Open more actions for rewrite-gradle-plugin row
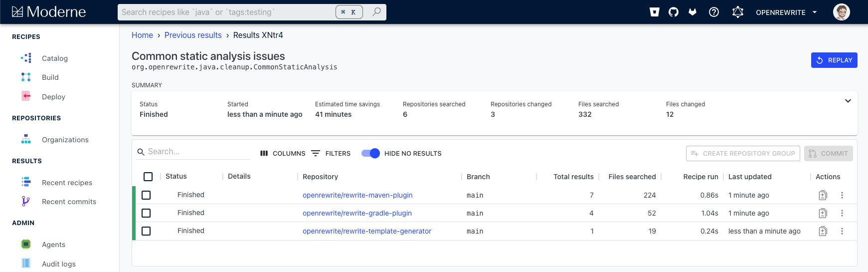 click(842, 213)
